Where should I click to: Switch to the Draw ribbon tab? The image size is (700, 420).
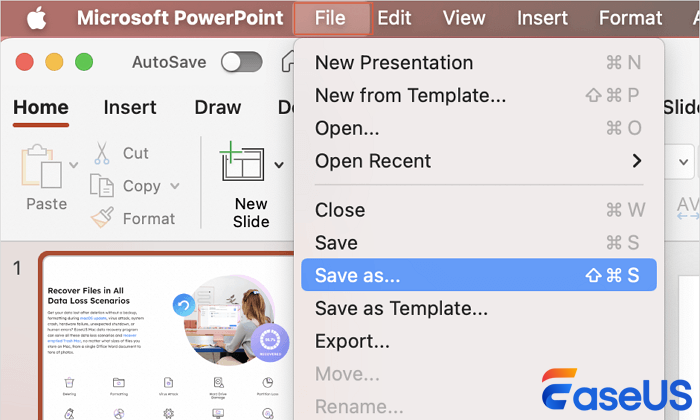click(x=217, y=107)
